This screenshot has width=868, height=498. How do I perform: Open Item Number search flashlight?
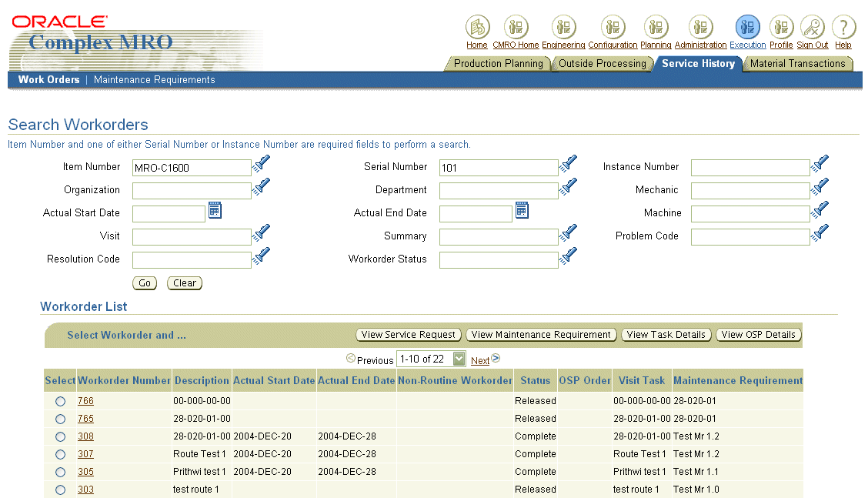coord(262,163)
